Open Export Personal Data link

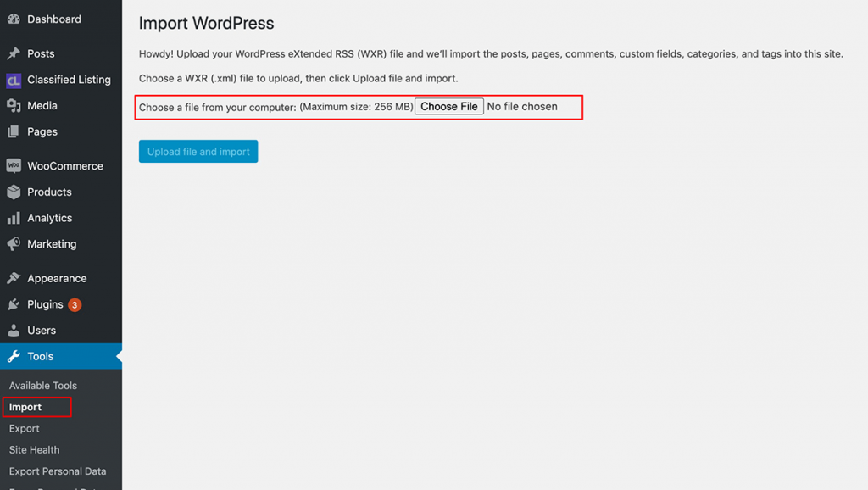pyautogui.click(x=58, y=471)
